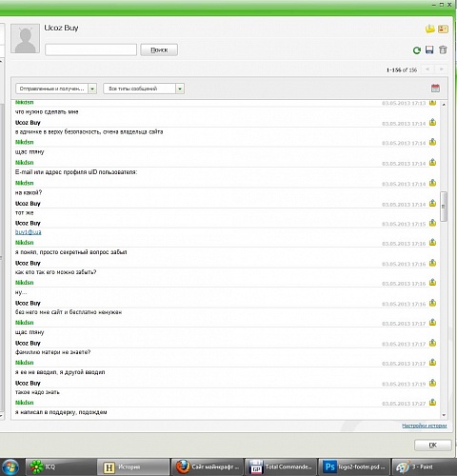Click message icon beside 17:13 timestamp
This screenshot has width=457, height=476.
432,103
